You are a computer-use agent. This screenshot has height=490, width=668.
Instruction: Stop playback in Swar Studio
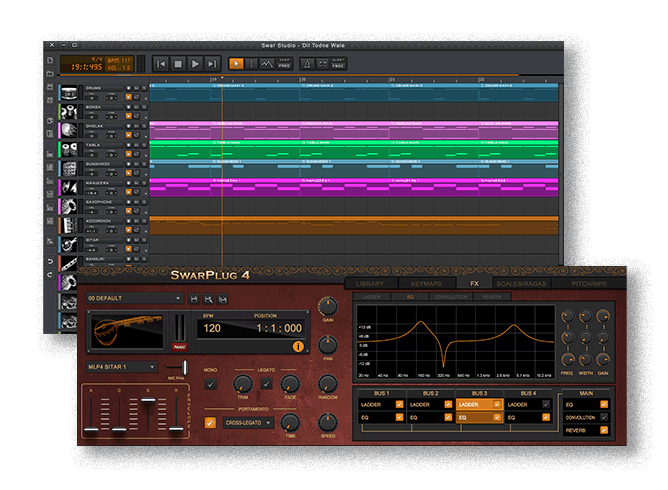(x=178, y=64)
